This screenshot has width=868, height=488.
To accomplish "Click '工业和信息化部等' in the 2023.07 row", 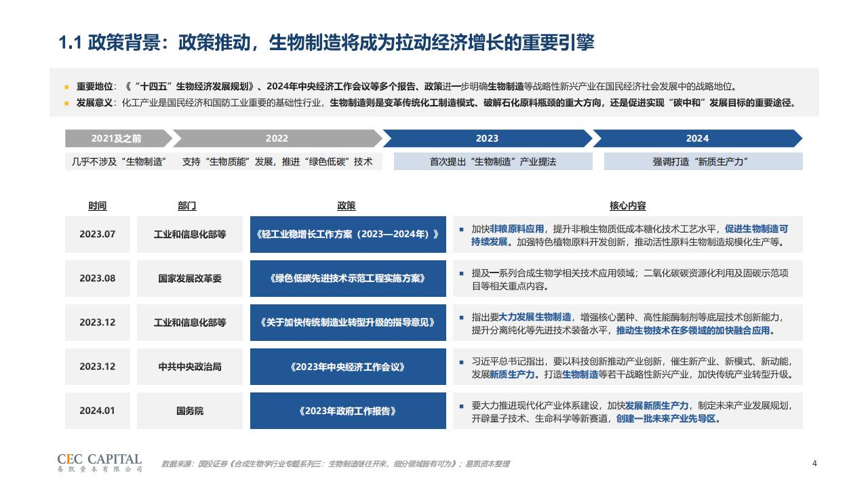I will click(x=190, y=235).
